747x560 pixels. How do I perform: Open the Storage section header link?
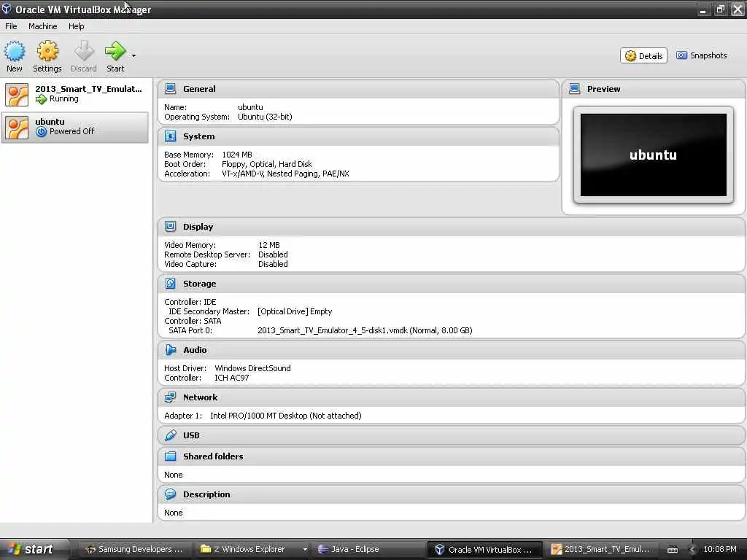pyautogui.click(x=199, y=284)
